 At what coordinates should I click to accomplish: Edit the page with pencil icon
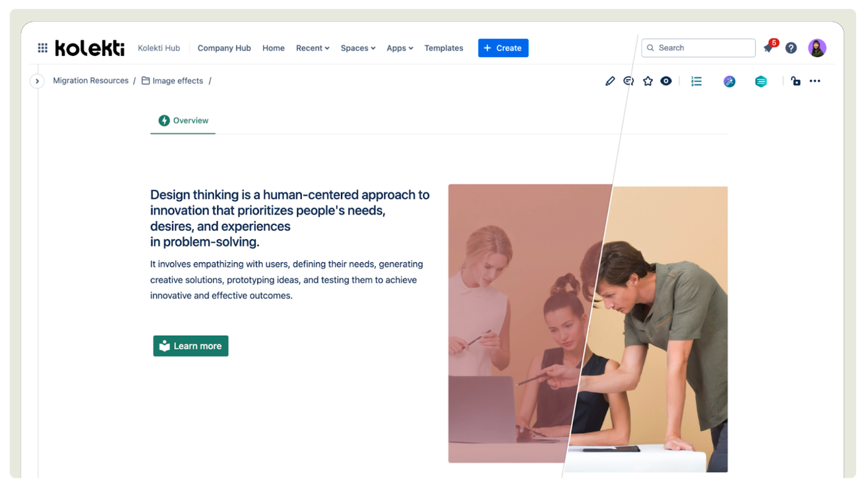[x=610, y=81]
